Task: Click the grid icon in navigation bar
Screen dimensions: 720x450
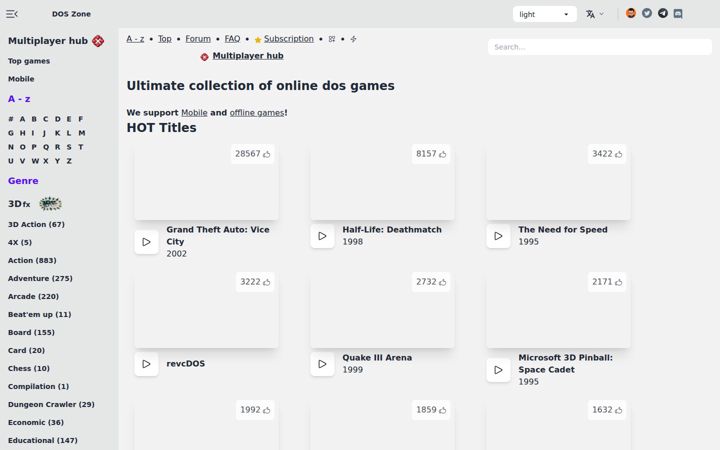Action: click(332, 39)
